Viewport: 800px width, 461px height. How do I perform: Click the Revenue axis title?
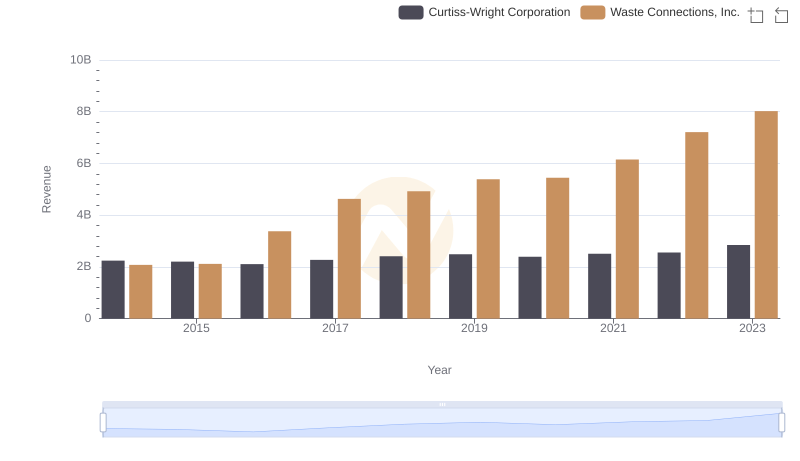tap(46, 189)
